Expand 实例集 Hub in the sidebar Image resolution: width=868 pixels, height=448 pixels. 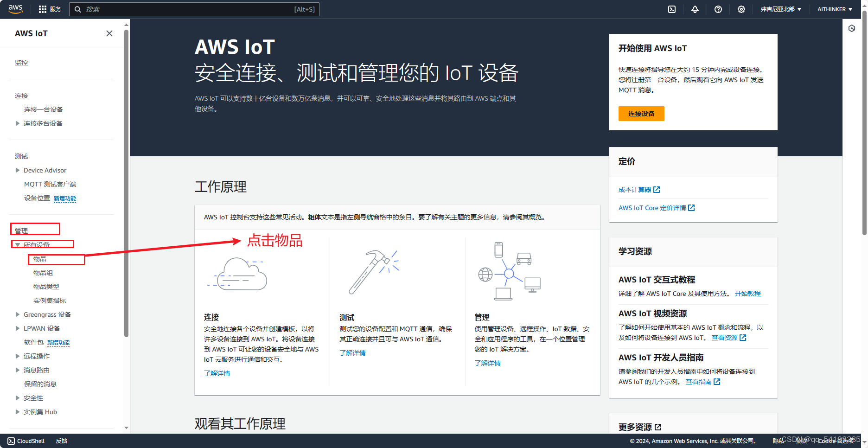18,412
